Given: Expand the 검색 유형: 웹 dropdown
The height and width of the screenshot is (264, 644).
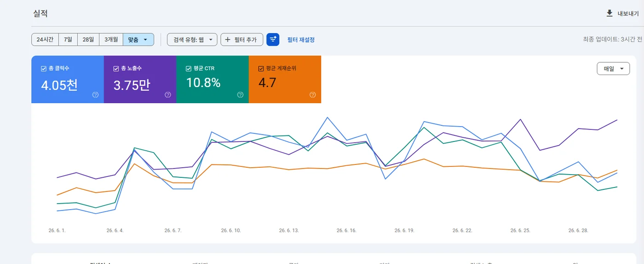Looking at the screenshot, I should pyautogui.click(x=192, y=40).
